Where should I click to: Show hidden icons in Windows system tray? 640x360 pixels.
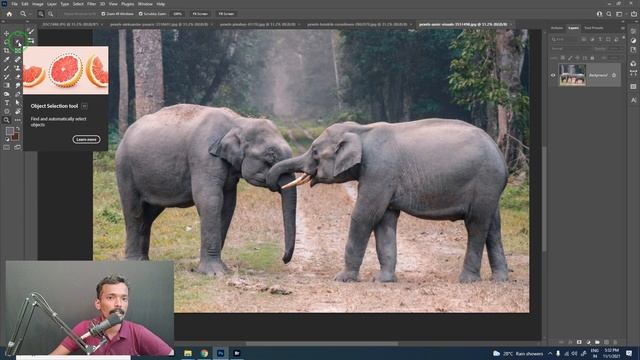pos(550,353)
